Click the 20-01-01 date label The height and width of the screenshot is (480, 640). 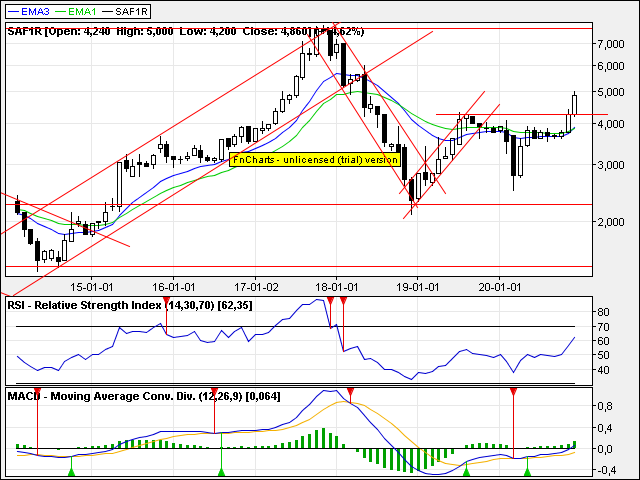pos(500,287)
